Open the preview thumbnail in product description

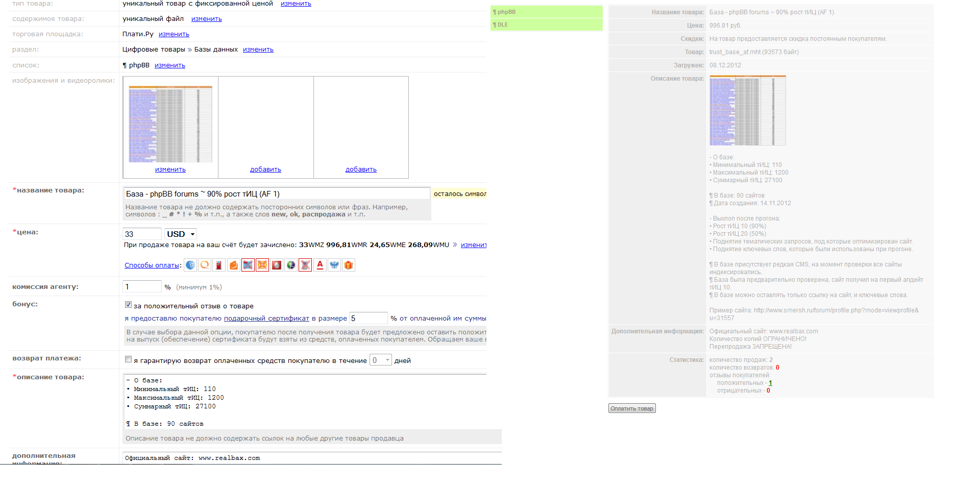(x=748, y=110)
